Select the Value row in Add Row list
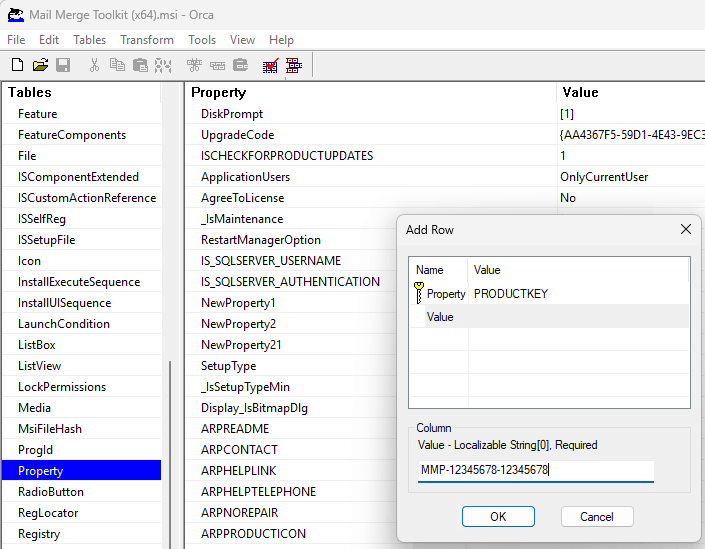The height and width of the screenshot is (549, 705). point(549,317)
